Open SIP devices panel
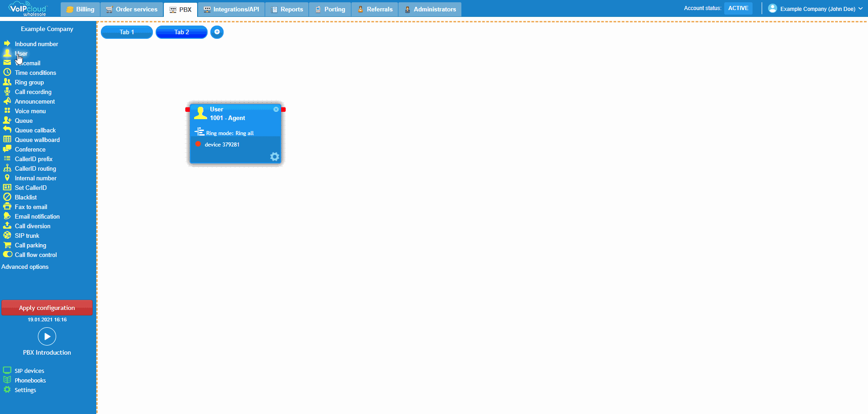The height and width of the screenshot is (414, 868). (x=29, y=371)
